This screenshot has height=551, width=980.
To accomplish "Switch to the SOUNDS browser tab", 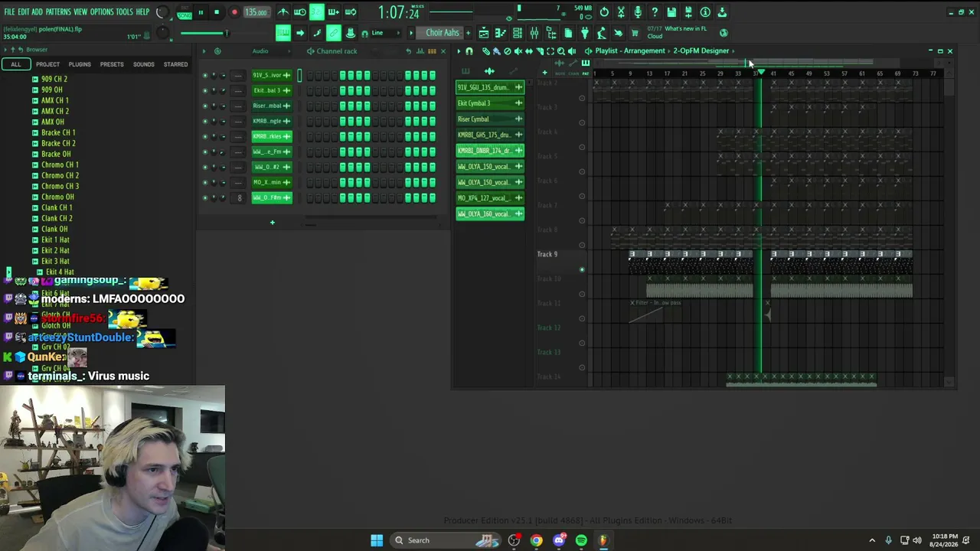I will click(x=144, y=64).
